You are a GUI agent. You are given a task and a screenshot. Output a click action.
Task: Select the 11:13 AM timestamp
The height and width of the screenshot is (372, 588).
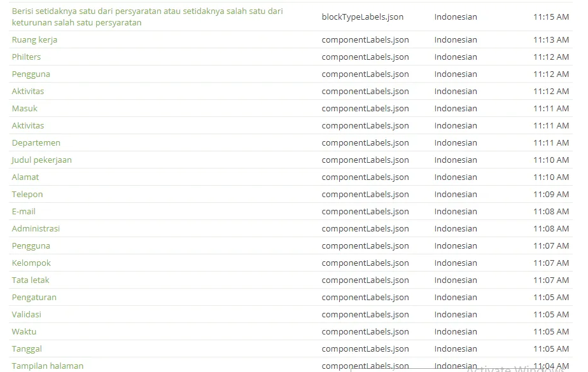tap(551, 39)
